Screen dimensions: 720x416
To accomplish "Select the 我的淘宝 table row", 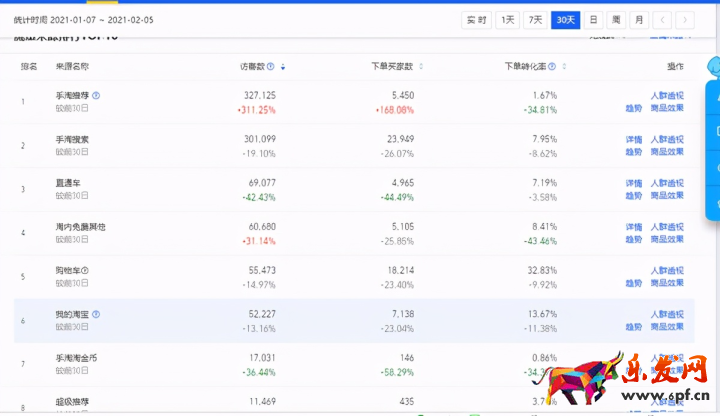I will tap(300, 320).
